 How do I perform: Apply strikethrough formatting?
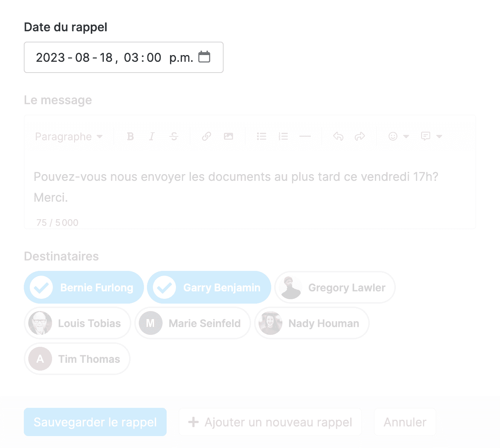174,137
